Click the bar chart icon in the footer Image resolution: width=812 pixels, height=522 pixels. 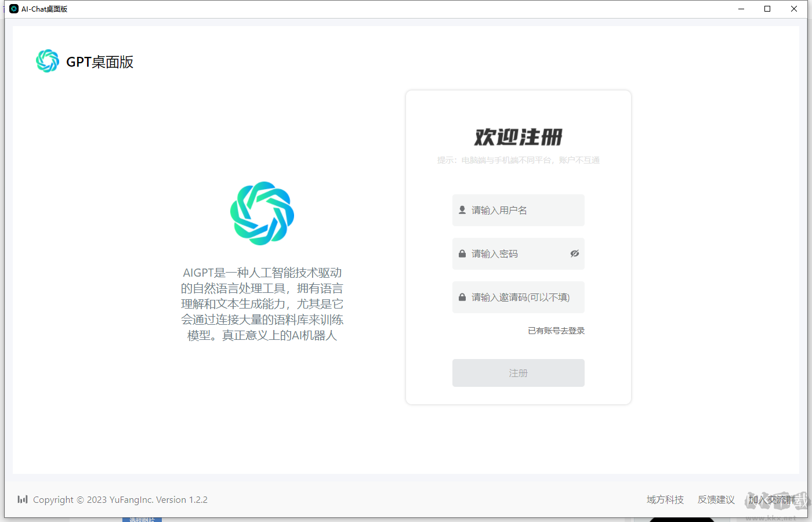[22, 499]
